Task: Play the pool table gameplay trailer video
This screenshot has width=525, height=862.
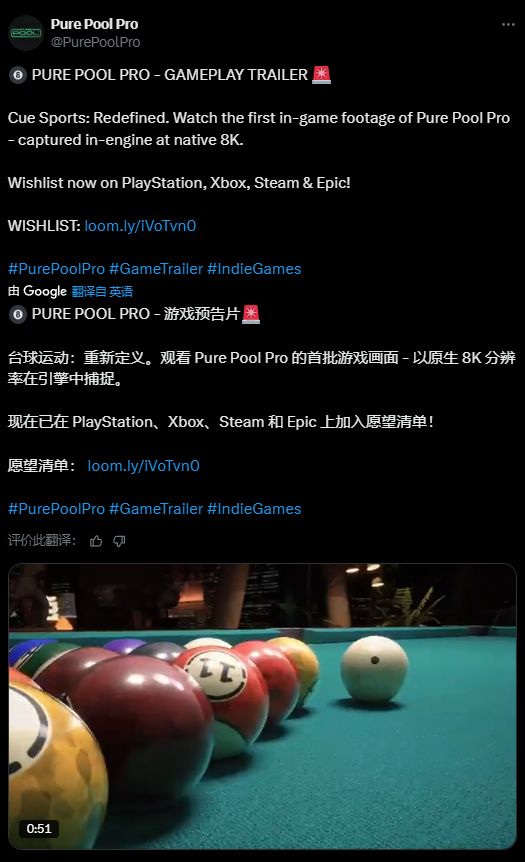Action: tap(262, 706)
